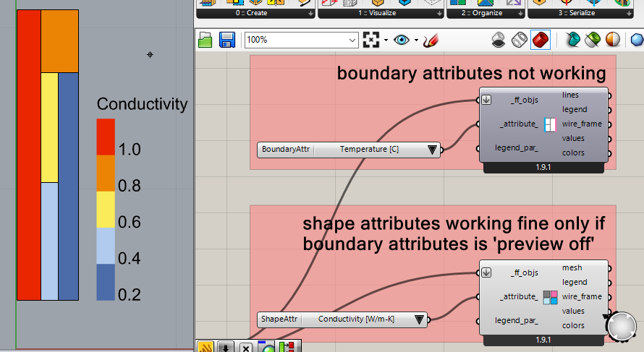Select the wireframe preview mode icon
Screen dimensions: 644x352
519,40
